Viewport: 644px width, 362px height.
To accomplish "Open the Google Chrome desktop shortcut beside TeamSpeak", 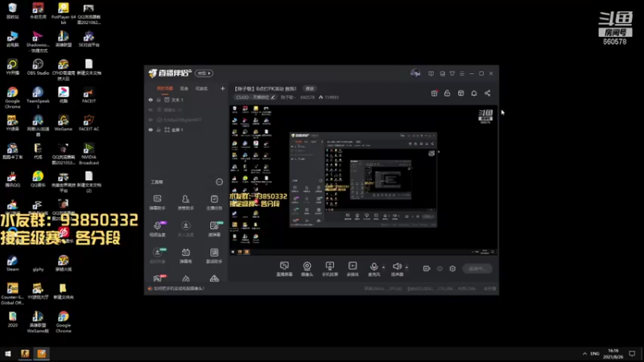I will point(12,97).
